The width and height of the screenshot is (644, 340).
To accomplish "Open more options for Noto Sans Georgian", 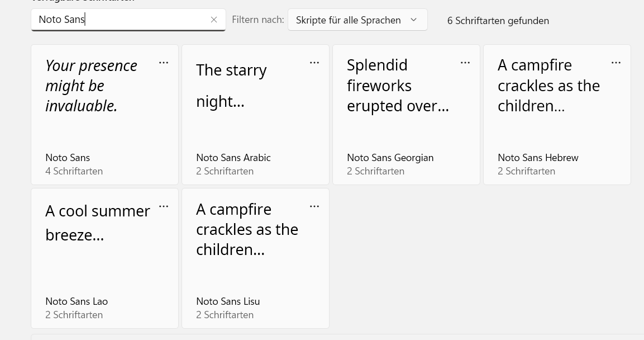I will 465,63.
